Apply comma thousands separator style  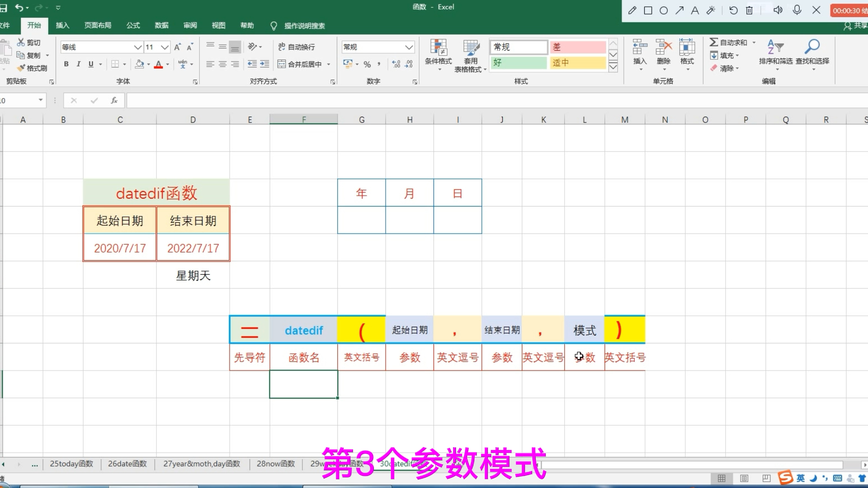(379, 64)
